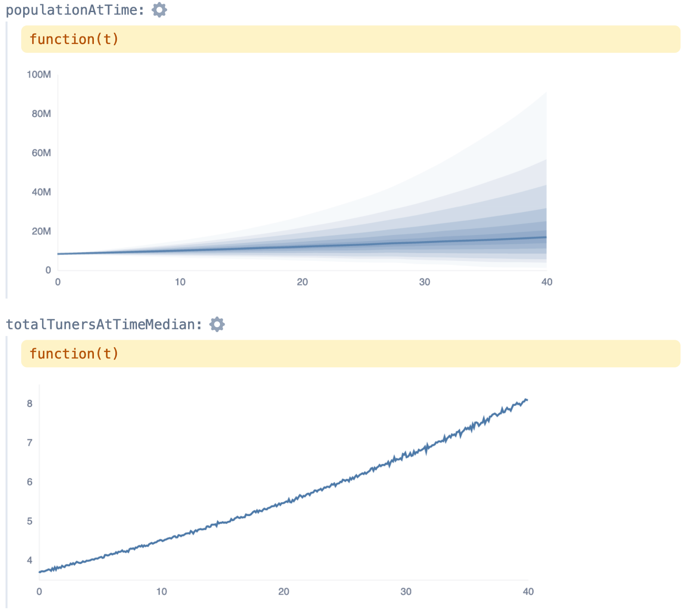Click x-axis tick 20 on tuners median chart
689x616 pixels.
(284, 591)
